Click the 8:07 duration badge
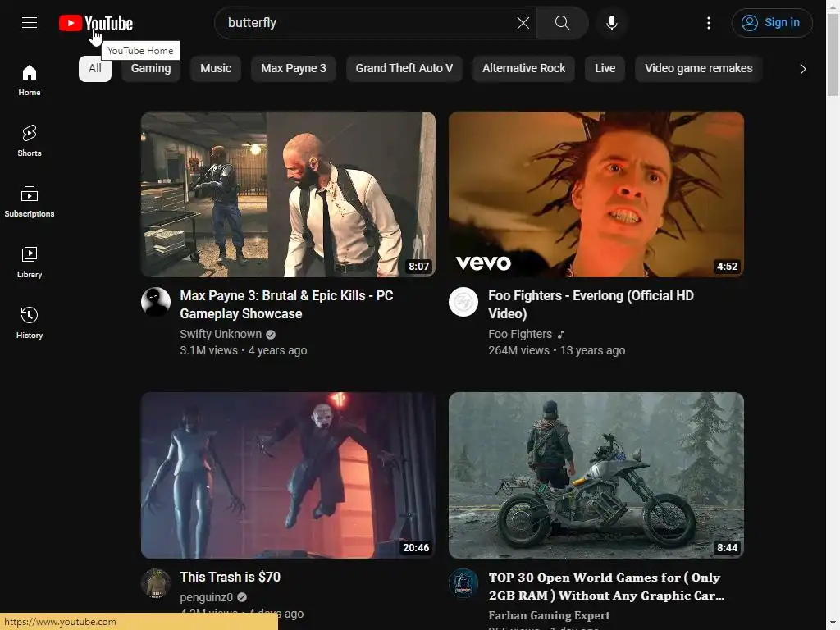Screen dimensions: 840x630 (x=418, y=267)
